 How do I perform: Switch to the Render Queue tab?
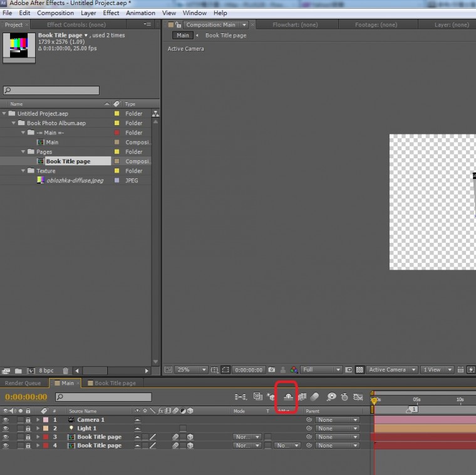pyautogui.click(x=23, y=383)
